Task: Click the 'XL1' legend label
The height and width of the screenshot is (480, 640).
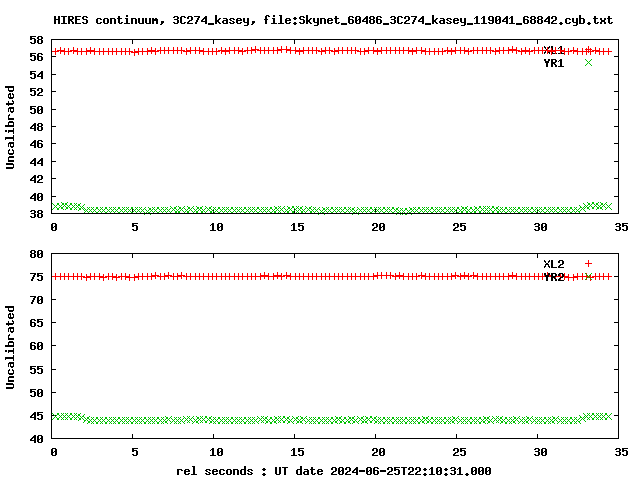Action: pyautogui.click(x=553, y=50)
